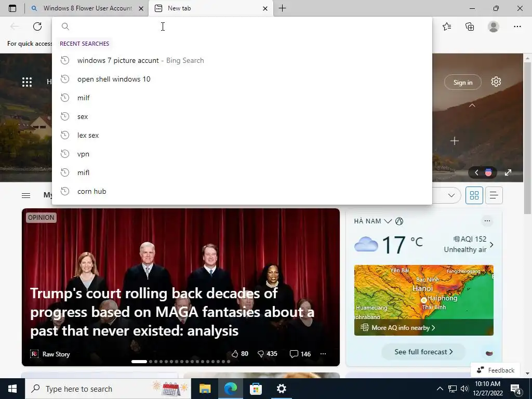Select 'open shell windows 10' recent search
Viewport: 532px width, 399px height.
(x=242, y=79)
